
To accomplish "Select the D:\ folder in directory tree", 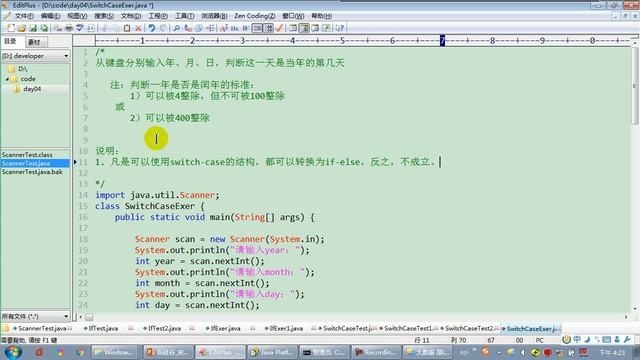I will click(x=22, y=69).
